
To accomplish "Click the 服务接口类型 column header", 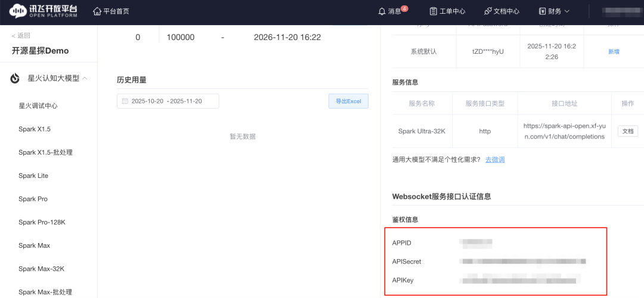I will point(485,103).
